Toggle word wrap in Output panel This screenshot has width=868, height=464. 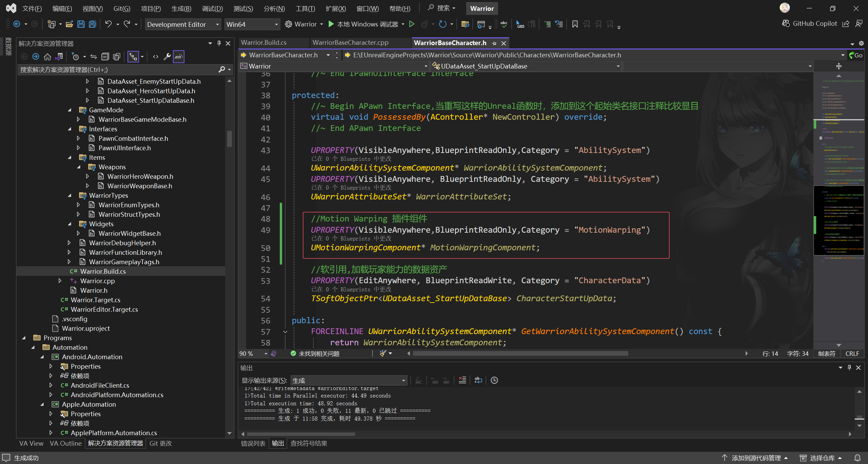(478, 380)
